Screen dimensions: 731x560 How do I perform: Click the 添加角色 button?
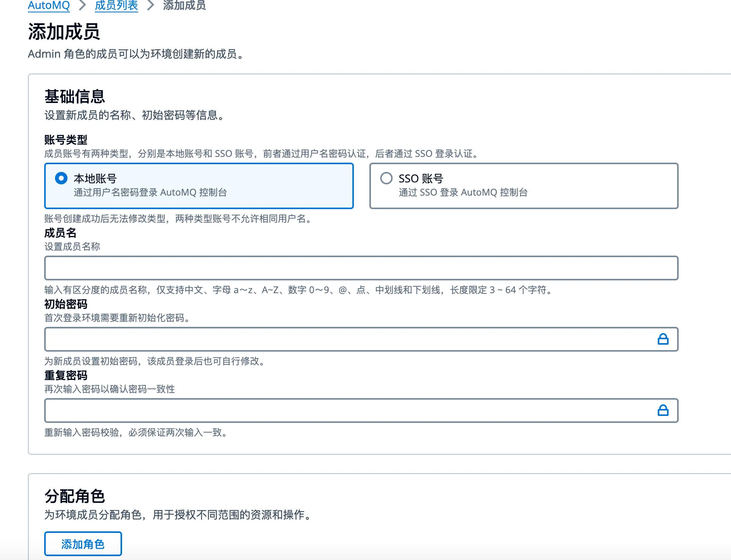[83, 544]
